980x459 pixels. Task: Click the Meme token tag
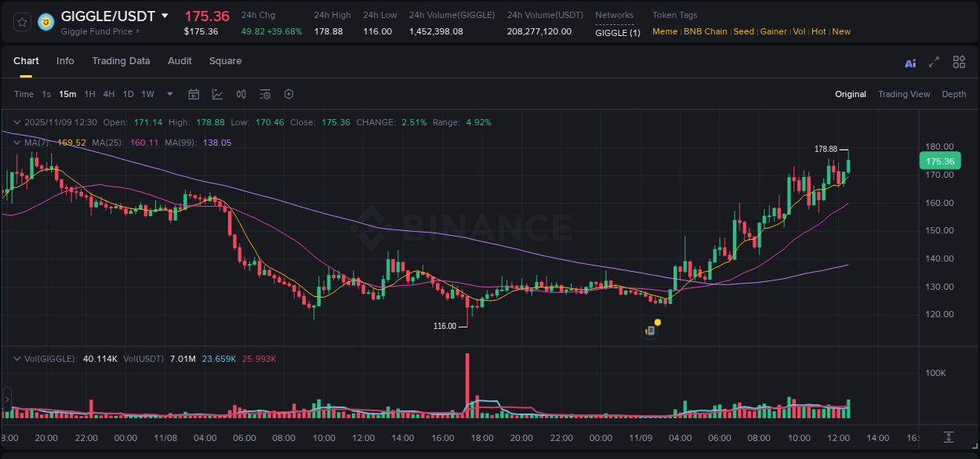pos(665,31)
